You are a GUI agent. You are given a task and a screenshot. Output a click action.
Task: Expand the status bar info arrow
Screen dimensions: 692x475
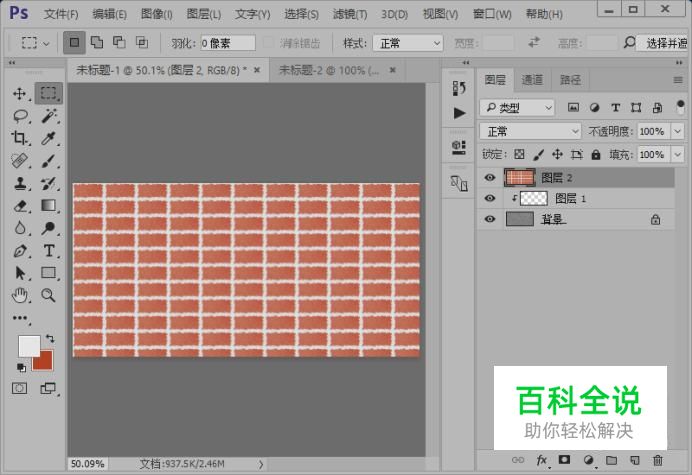pos(261,464)
